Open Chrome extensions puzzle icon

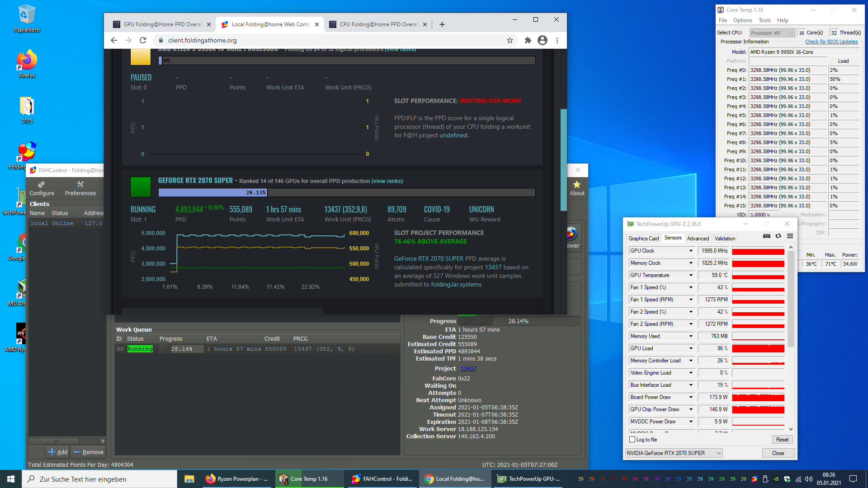528,40
